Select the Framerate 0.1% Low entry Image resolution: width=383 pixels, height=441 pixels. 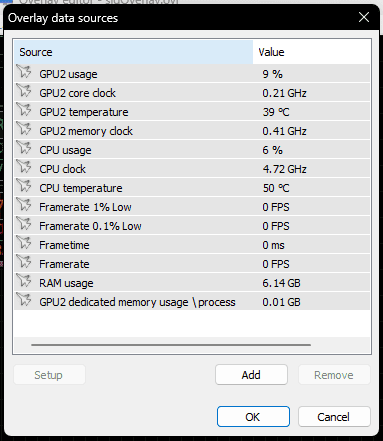[192, 226]
